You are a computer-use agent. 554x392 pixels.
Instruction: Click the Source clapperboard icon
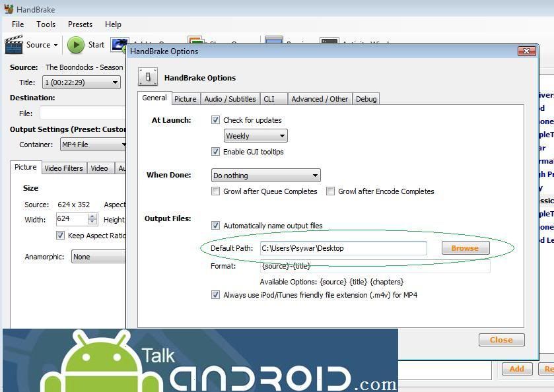pos(14,44)
